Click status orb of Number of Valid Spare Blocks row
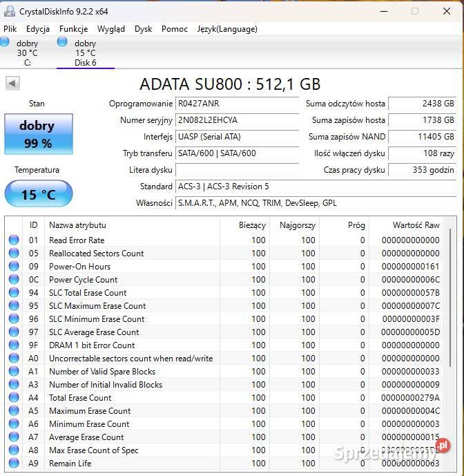464x476 pixels. pyautogui.click(x=14, y=371)
